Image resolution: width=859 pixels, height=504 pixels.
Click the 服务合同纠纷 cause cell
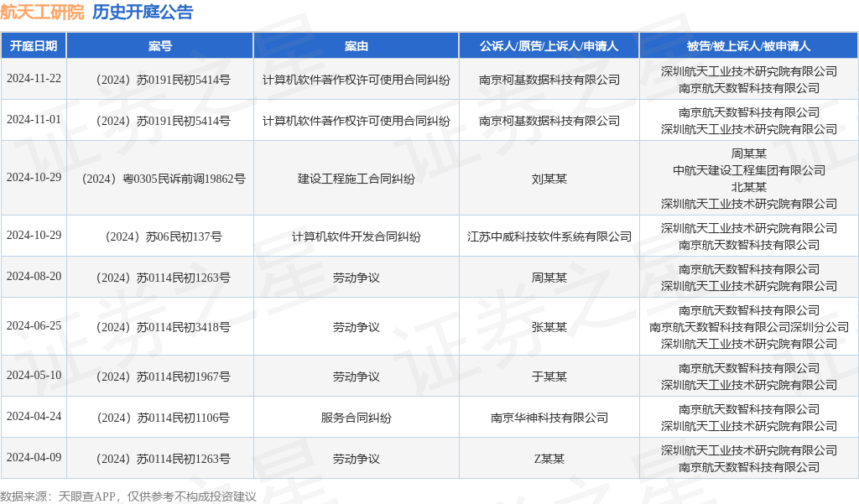(x=356, y=418)
